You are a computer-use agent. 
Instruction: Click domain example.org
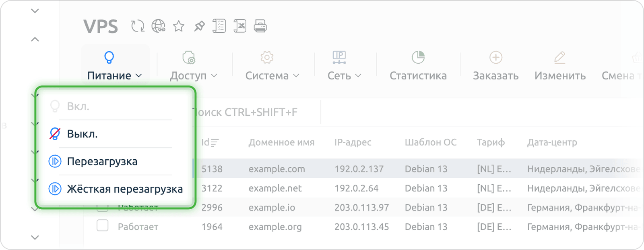pos(275,227)
